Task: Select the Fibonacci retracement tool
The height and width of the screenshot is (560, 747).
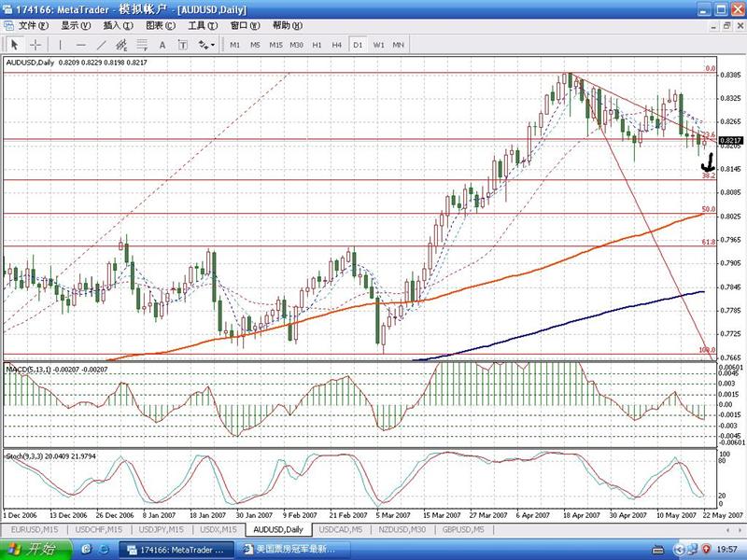Action: pos(142,45)
